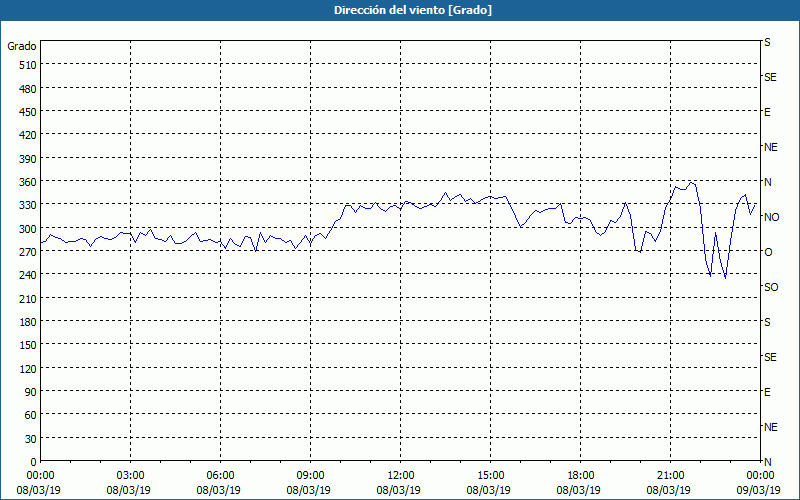Click the 360 degree axis label
Viewport: 800px width, 500px height.
coord(28,182)
